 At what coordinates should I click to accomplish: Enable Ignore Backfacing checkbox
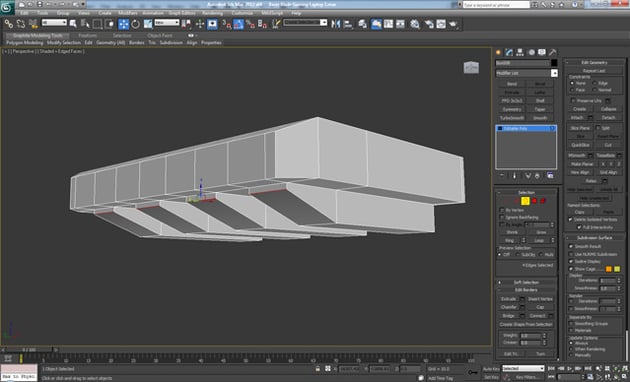502,217
